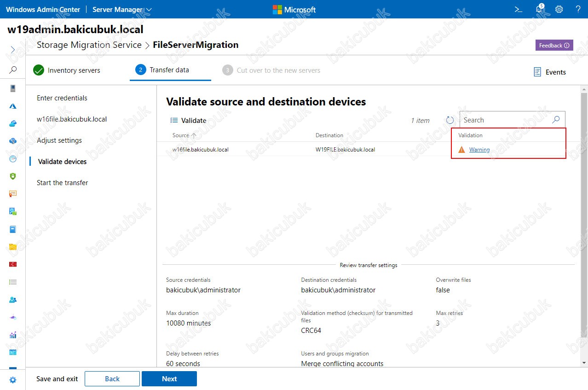The image size is (588, 390).
Task: Sort by the Destination column header
Action: click(x=329, y=135)
